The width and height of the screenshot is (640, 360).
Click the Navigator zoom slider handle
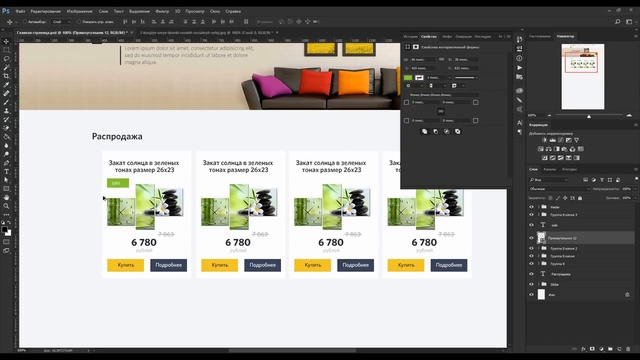click(589, 116)
